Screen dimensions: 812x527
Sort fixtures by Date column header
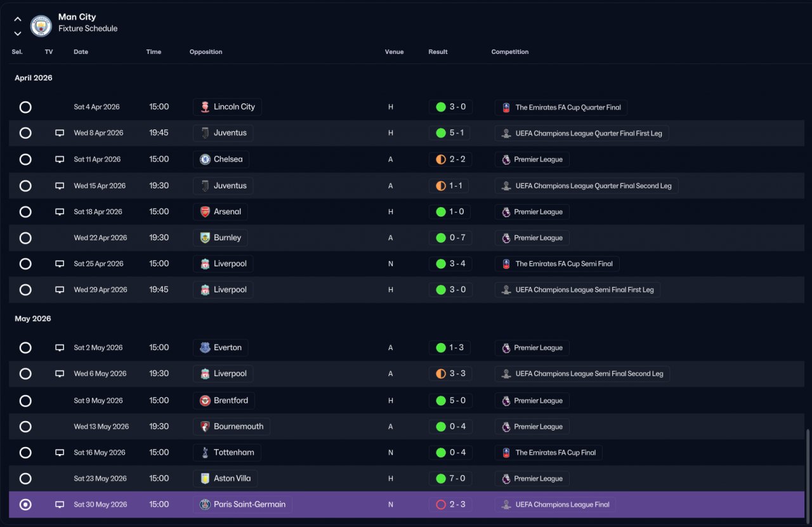click(x=81, y=52)
